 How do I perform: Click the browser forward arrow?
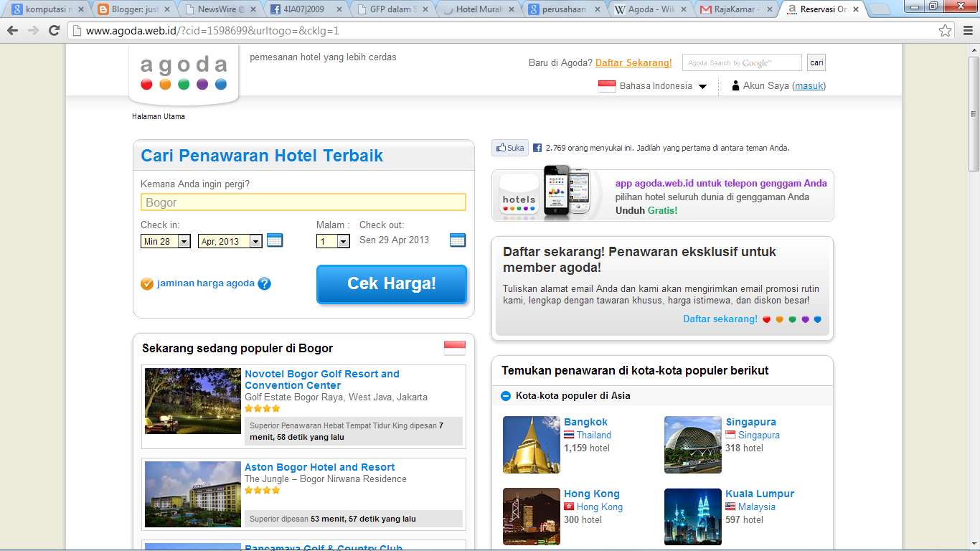pyautogui.click(x=33, y=31)
